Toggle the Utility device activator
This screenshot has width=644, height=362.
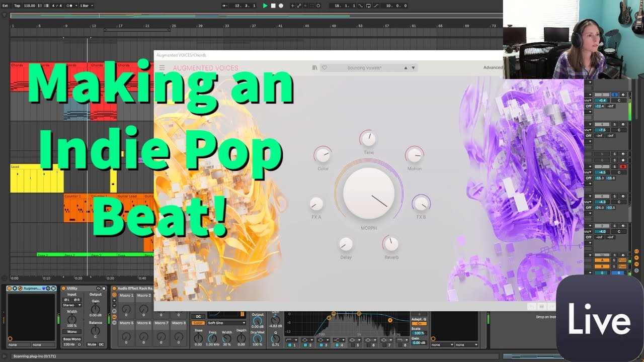click(63, 288)
